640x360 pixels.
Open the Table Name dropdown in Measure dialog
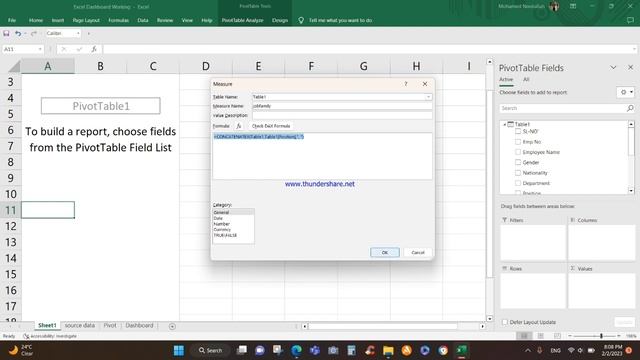pyautogui.click(x=428, y=97)
